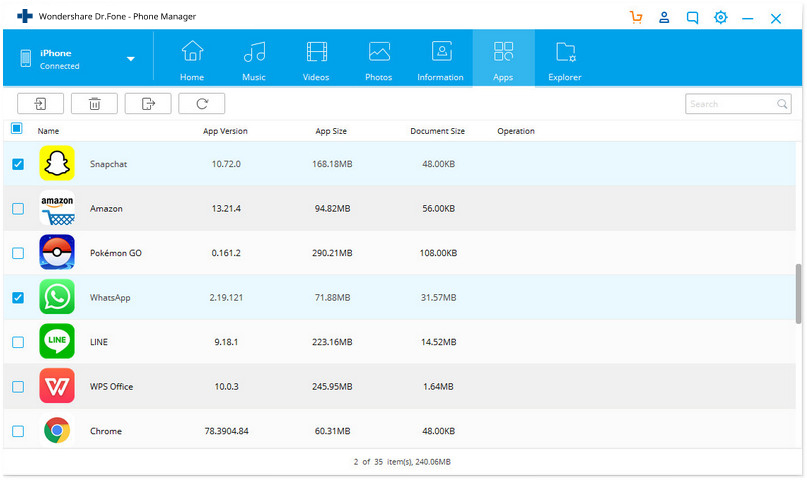807x480 pixels.
Task: Switch to the Home tab
Action: click(192, 60)
